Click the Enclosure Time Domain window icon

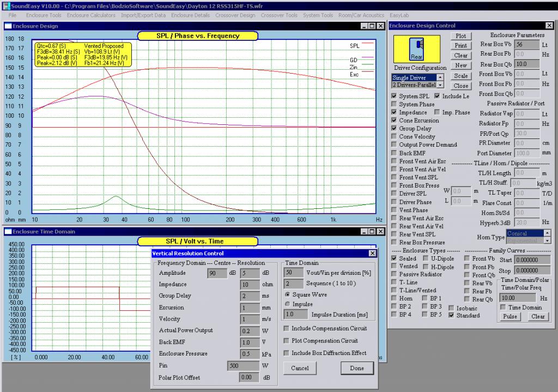[8, 231]
